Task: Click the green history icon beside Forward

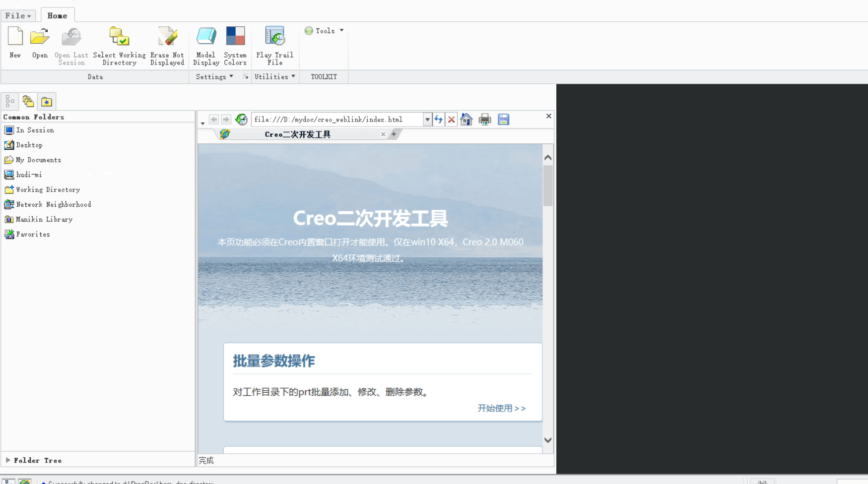Action: (241, 120)
